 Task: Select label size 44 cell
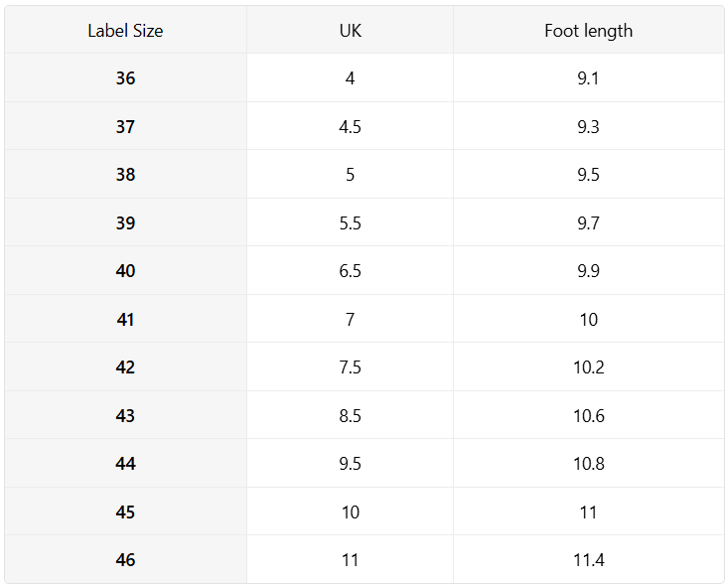click(x=125, y=463)
